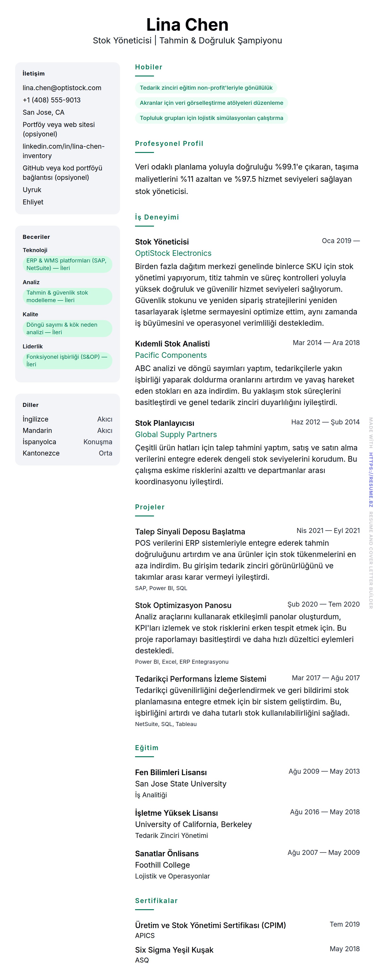Select the lojistik simülasyonları hobby tag
Screen dimensions: 375x980
(211, 118)
